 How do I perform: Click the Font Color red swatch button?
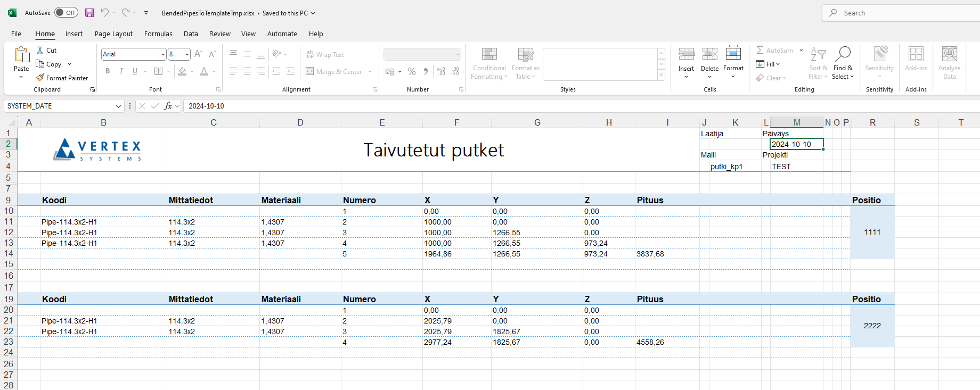pos(204,71)
